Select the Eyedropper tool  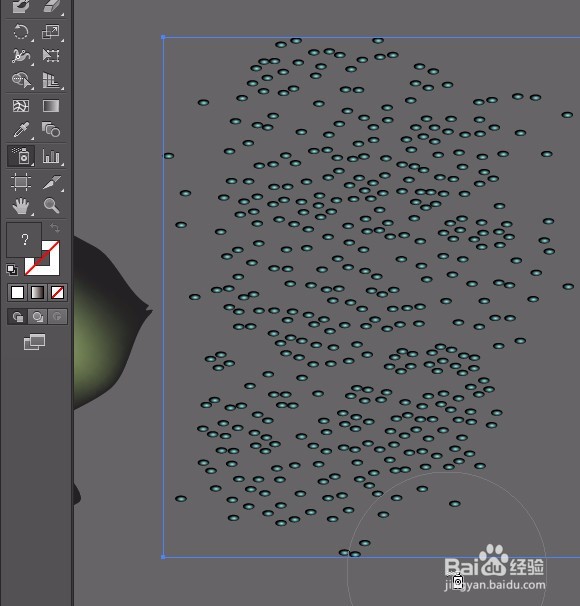21,130
